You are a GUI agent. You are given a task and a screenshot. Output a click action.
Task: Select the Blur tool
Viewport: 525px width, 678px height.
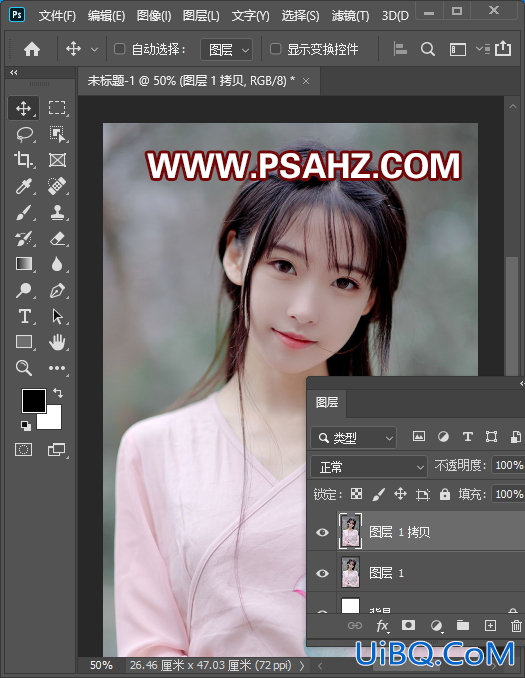(57, 264)
